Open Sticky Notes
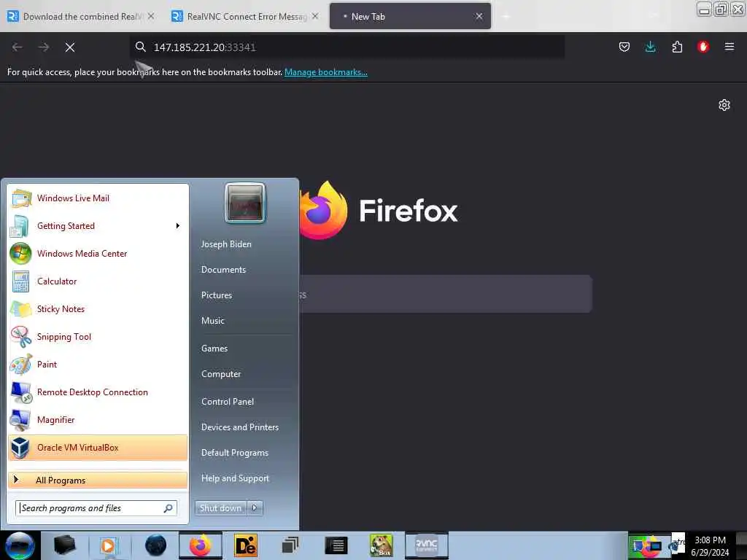The height and width of the screenshot is (560, 747). point(98,308)
